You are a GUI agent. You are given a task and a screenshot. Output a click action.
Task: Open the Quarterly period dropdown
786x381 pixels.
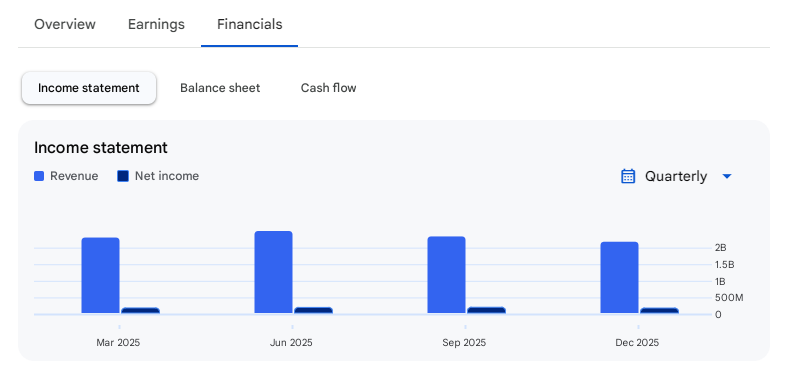coord(676,176)
